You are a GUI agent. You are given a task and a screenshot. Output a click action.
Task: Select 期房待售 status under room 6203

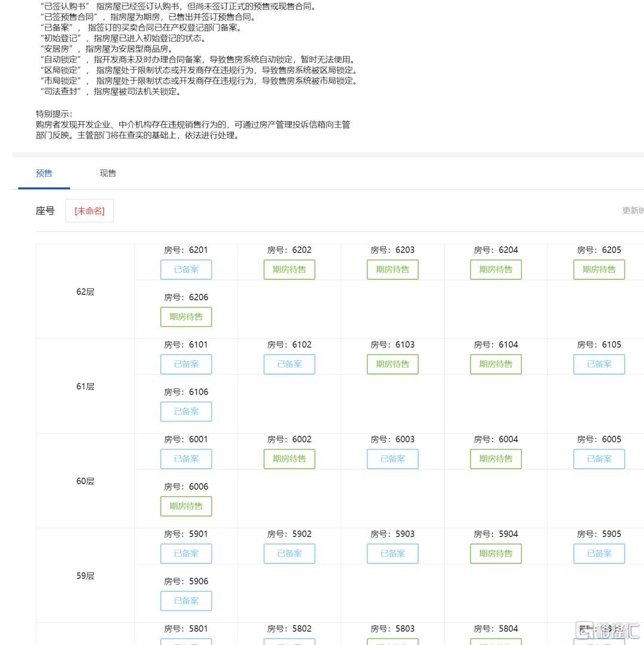point(392,270)
